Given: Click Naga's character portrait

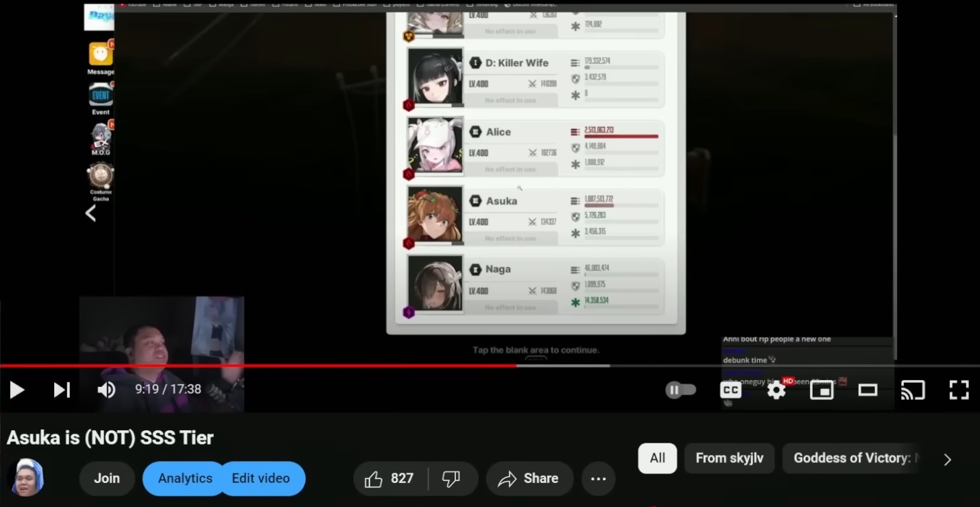Looking at the screenshot, I should [435, 284].
